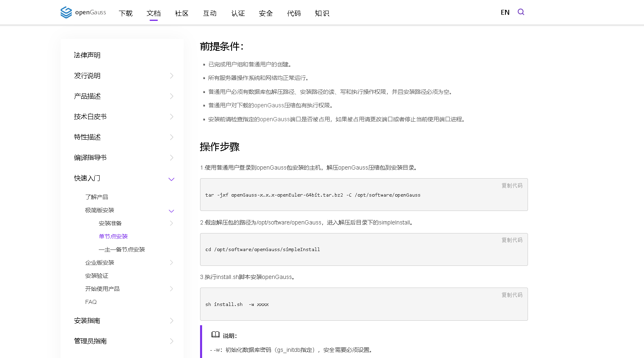
Task: Expand the 安装指南 section chevron
Action: click(x=172, y=321)
